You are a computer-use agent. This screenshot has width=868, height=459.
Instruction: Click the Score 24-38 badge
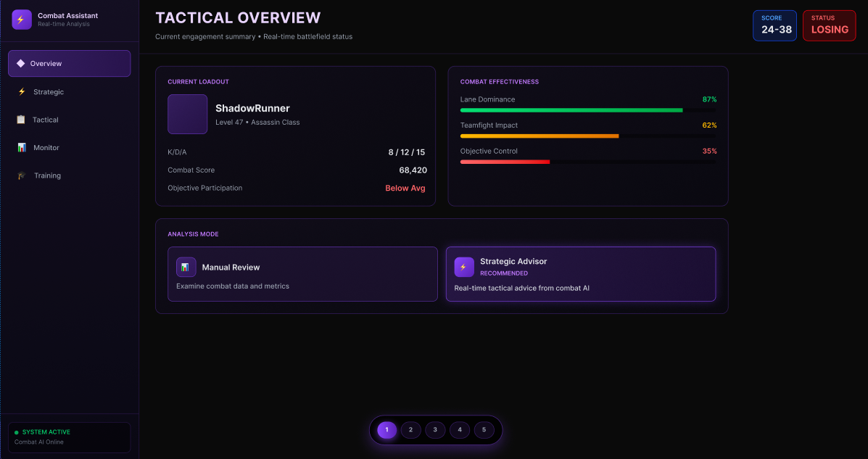[774, 25]
